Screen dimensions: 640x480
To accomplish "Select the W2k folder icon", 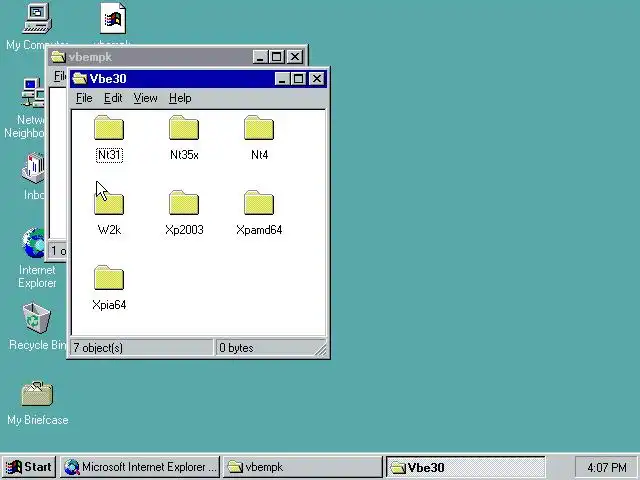I will [109, 203].
